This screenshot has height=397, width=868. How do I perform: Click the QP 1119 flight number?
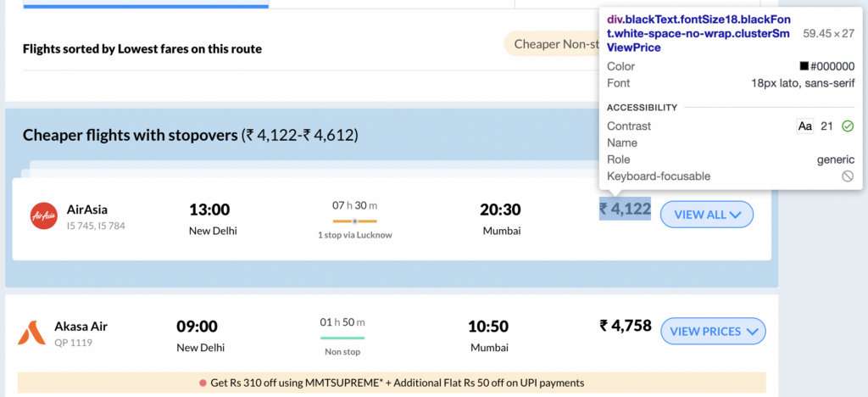(x=73, y=343)
